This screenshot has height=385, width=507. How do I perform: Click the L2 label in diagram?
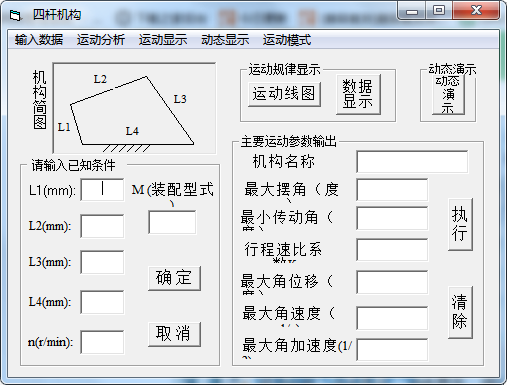pos(100,79)
